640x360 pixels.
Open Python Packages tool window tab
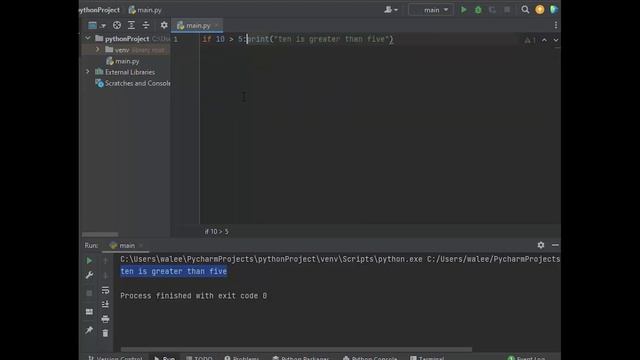[301, 358]
